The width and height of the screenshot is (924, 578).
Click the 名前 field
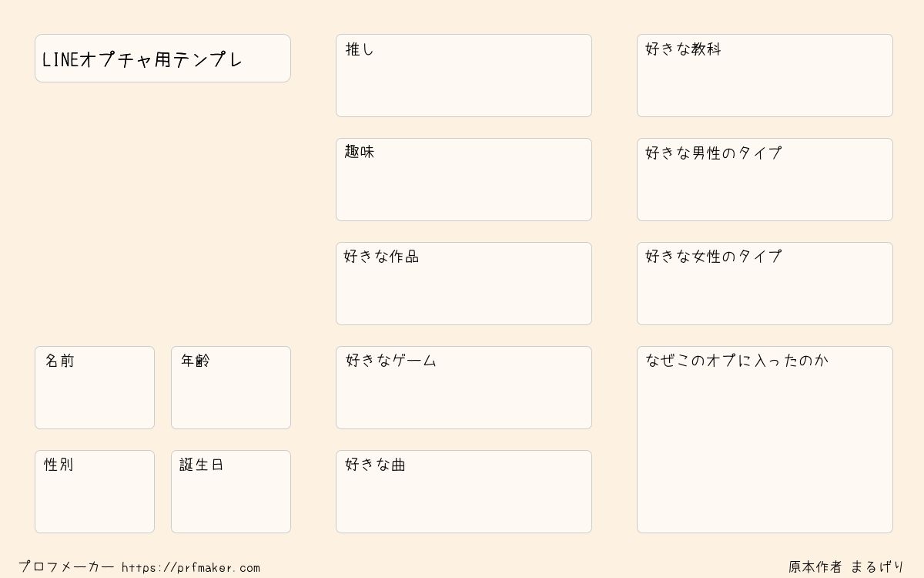point(95,388)
